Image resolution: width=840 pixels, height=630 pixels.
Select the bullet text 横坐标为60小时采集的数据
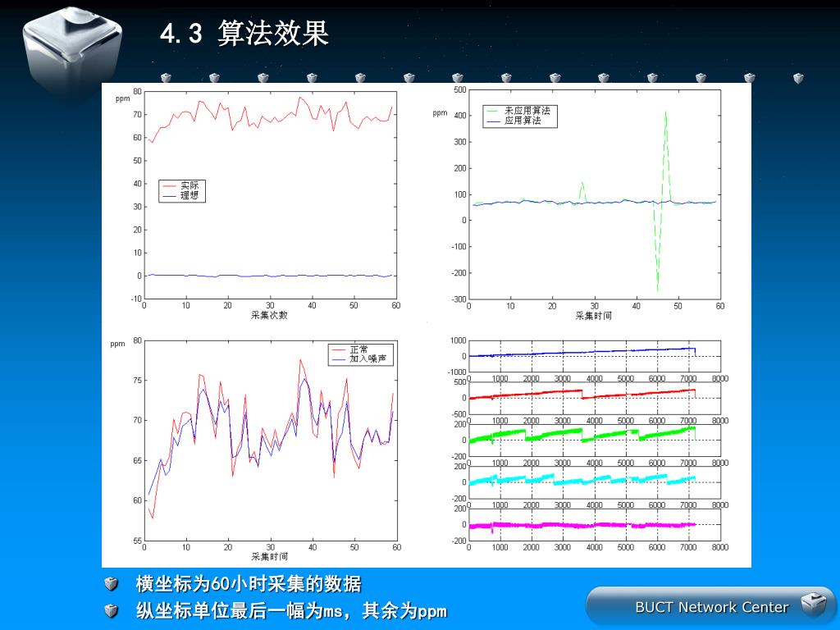249,583
